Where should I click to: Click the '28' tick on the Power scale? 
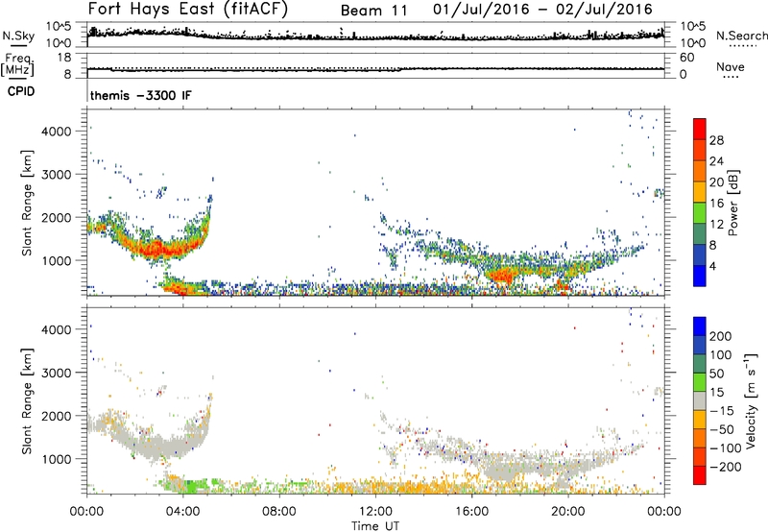[716, 140]
